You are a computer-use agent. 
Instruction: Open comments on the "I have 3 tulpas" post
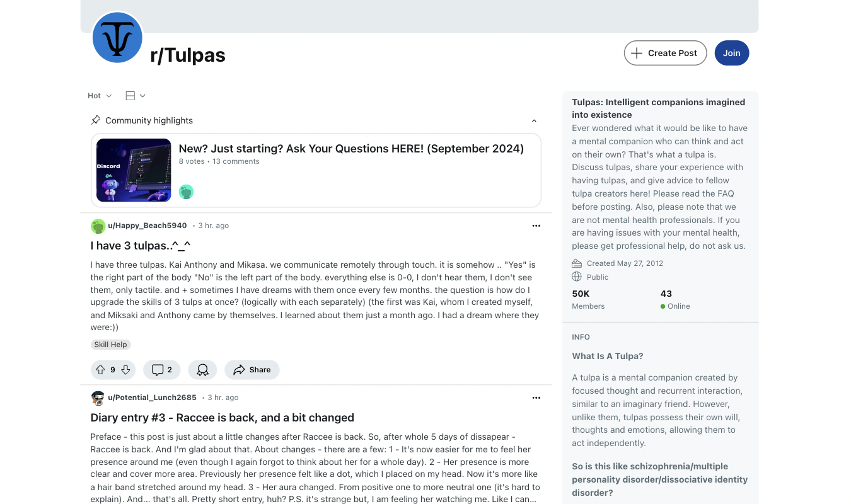point(161,370)
